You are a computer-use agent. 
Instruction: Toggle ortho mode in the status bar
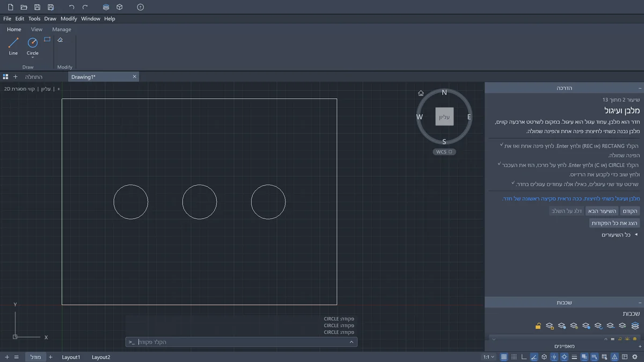pos(524,357)
